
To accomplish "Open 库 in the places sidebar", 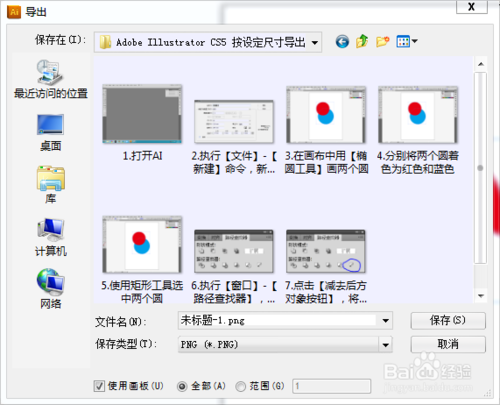I will [x=51, y=184].
